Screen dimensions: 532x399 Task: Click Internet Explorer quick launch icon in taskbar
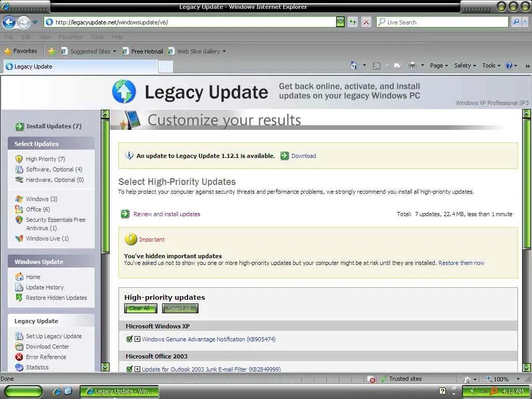[x=57, y=391]
